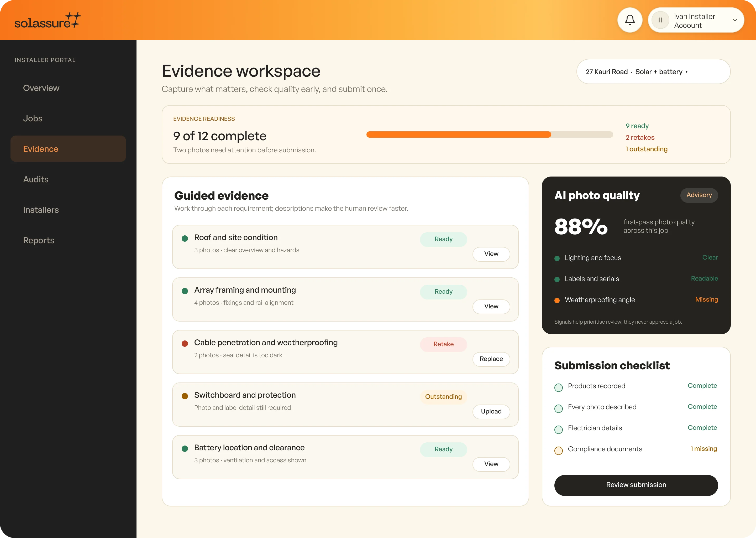
Task: Replace Cable penetration and weatherproofing photos
Action: (x=491, y=359)
